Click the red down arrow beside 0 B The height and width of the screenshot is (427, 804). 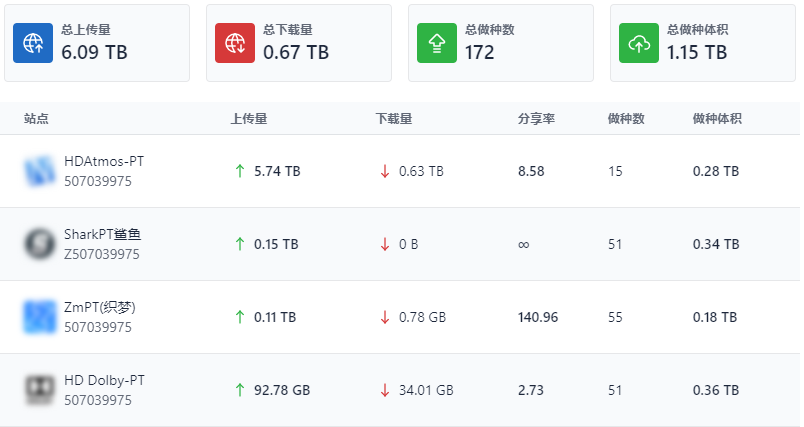tap(385, 244)
